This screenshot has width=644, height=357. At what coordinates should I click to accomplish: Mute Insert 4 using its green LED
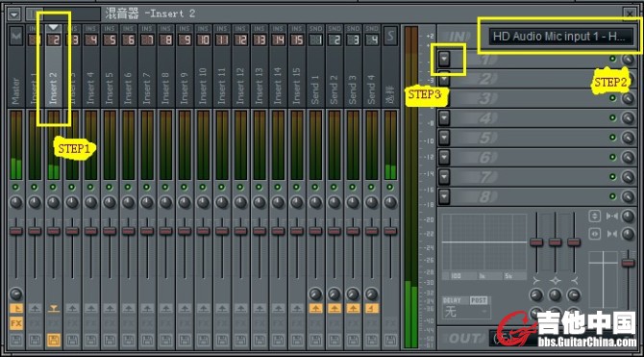point(90,187)
